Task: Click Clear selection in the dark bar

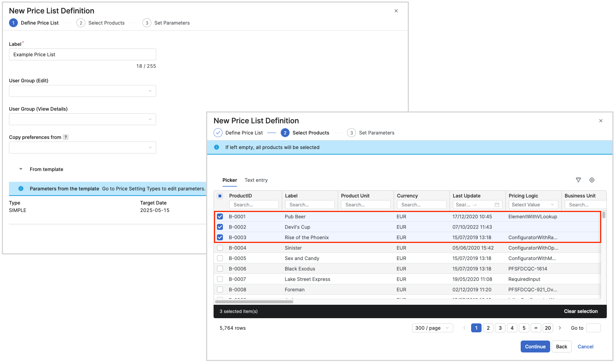Action: (580, 311)
